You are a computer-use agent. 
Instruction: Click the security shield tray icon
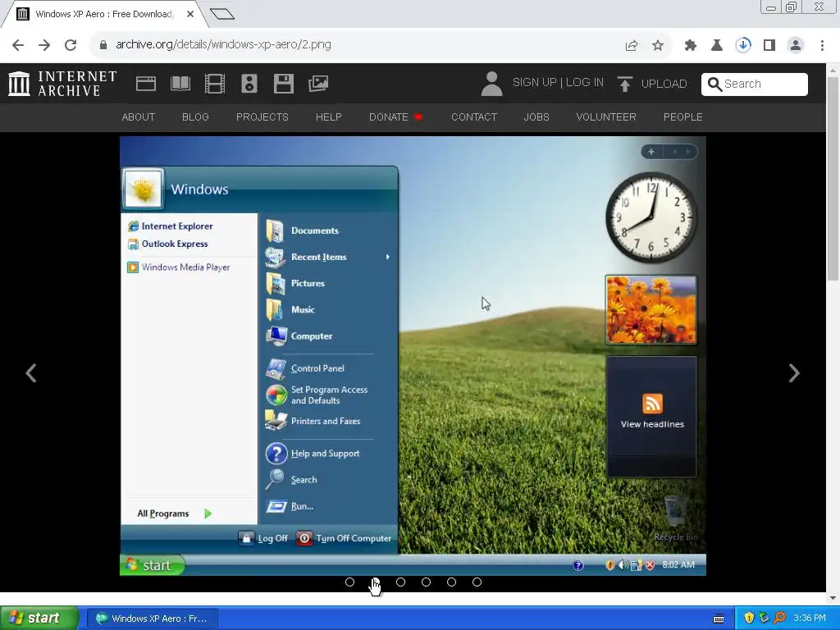pos(749,619)
